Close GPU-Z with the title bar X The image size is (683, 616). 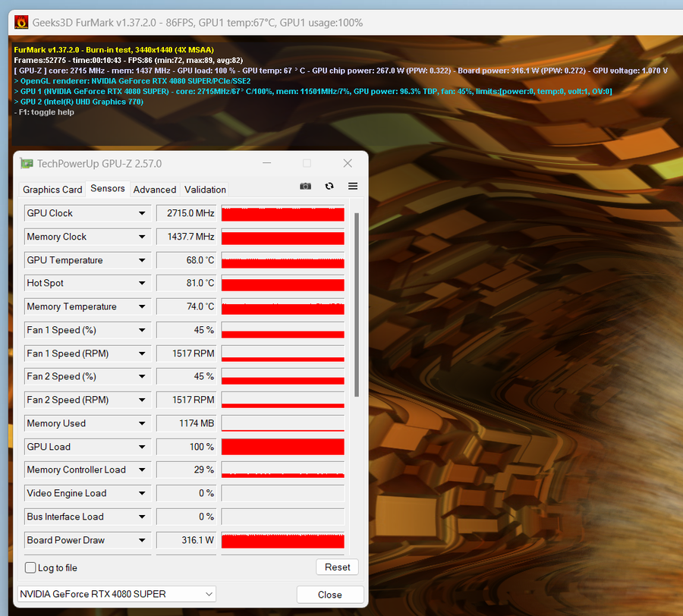pos(348,163)
